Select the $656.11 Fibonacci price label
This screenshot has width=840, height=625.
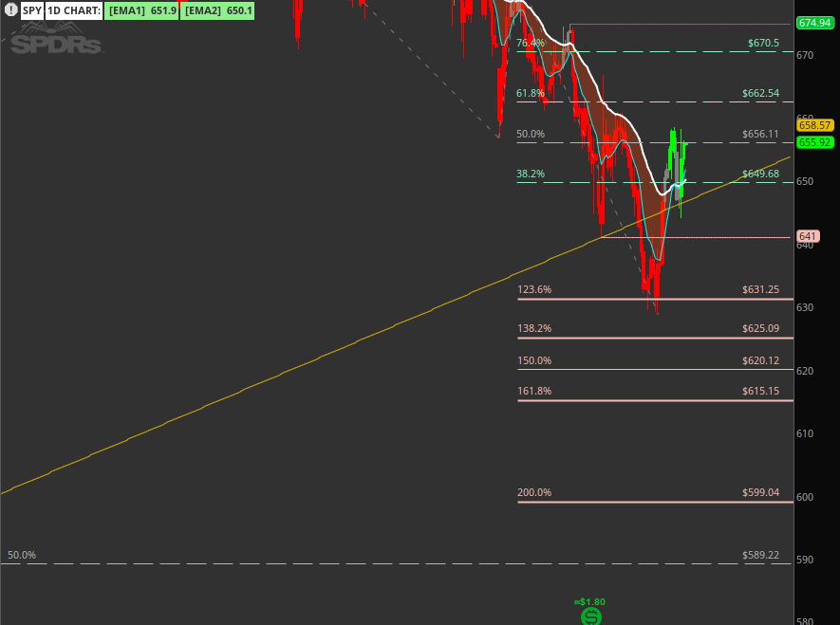760,134
